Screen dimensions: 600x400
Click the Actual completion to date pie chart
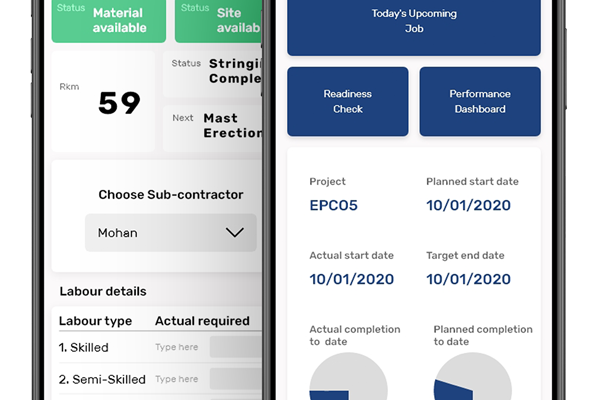[x=348, y=377]
